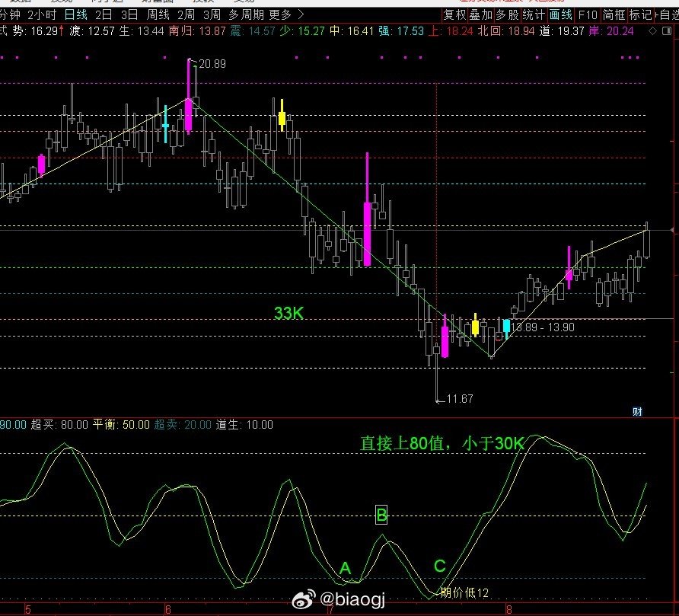Viewport: 679px width, 616px height.
Task: Click the 11.67 low price marker
Action: [x=460, y=399]
